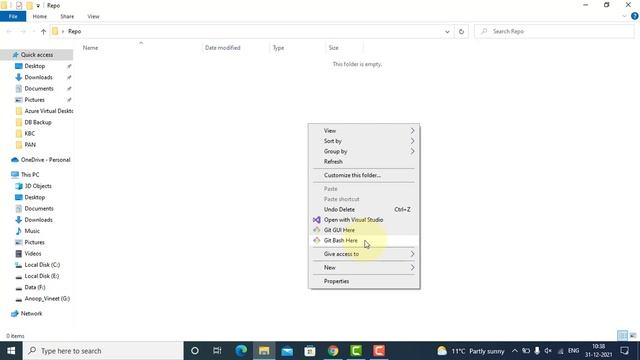Open 3D Objects under This PC
640x360 pixels.
coord(38,186)
